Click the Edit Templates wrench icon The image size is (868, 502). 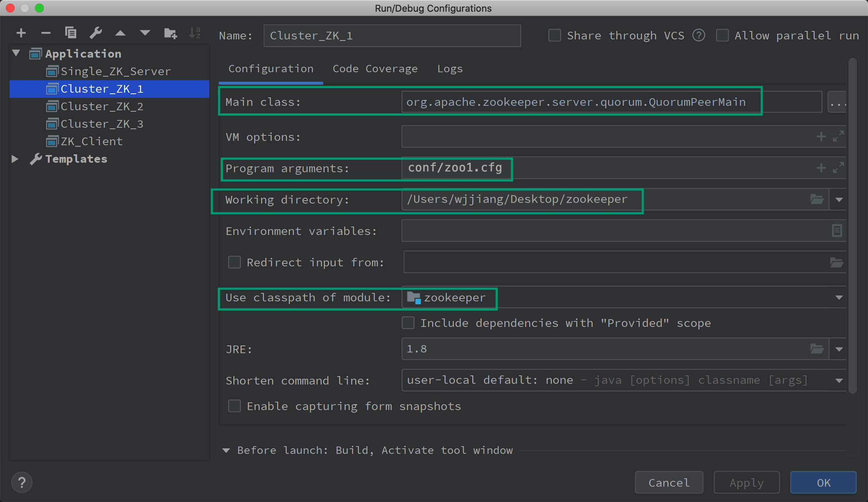pos(96,33)
